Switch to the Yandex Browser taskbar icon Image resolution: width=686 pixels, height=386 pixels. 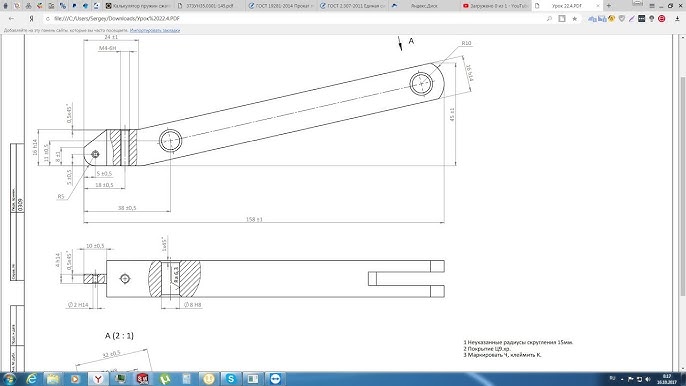pos(98,379)
